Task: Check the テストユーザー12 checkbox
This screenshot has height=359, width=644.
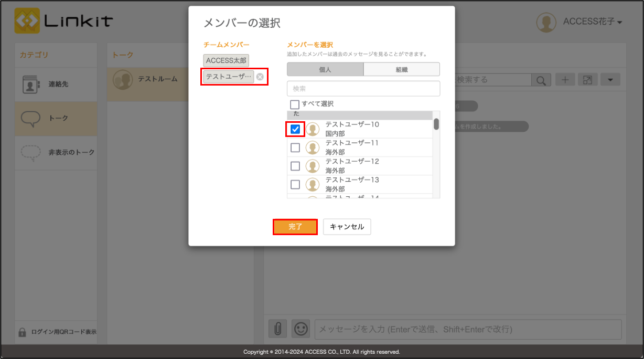Action: (x=295, y=166)
